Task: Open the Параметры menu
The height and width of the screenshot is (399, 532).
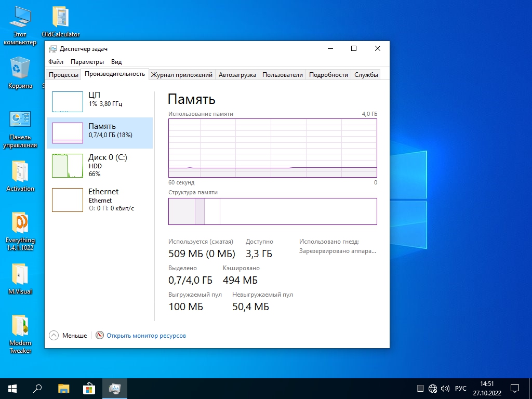Action: [x=87, y=62]
